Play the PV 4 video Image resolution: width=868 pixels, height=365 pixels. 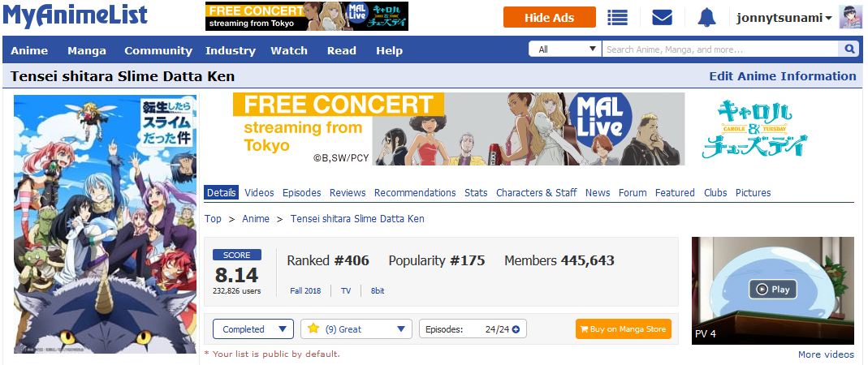coord(773,290)
